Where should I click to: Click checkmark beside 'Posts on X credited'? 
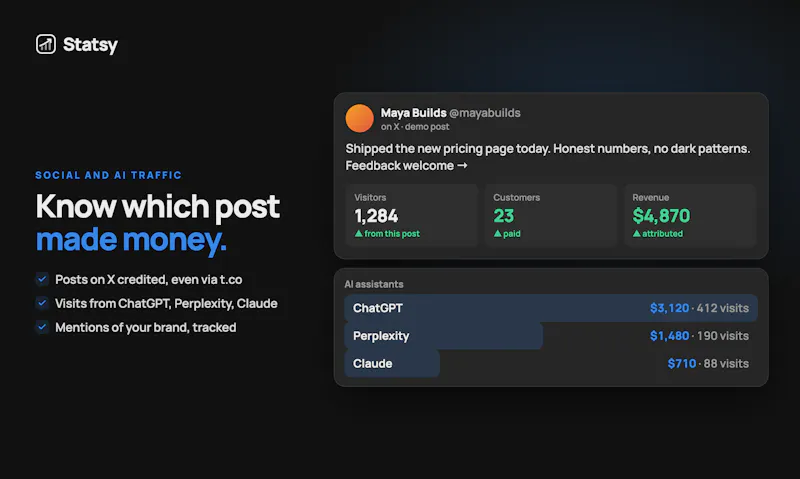click(42, 279)
